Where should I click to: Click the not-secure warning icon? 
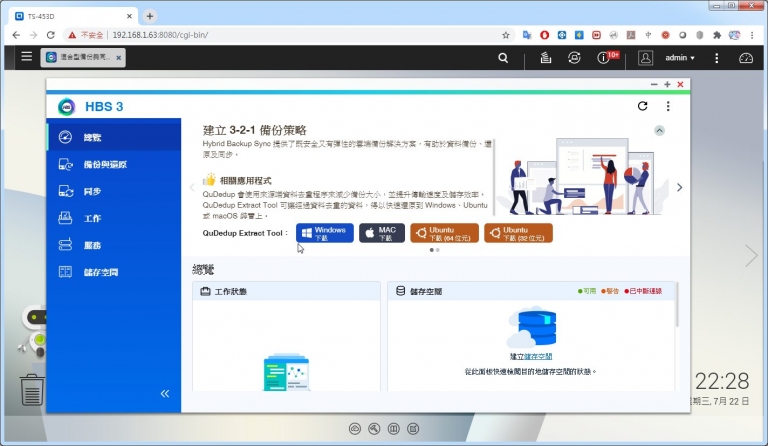pyautogui.click(x=72, y=35)
